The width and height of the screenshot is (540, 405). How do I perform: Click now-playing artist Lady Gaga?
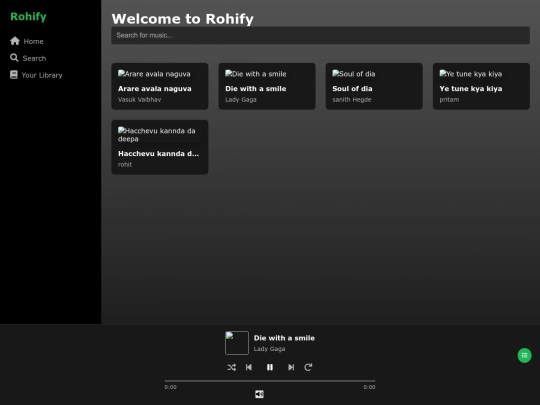point(269,349)
